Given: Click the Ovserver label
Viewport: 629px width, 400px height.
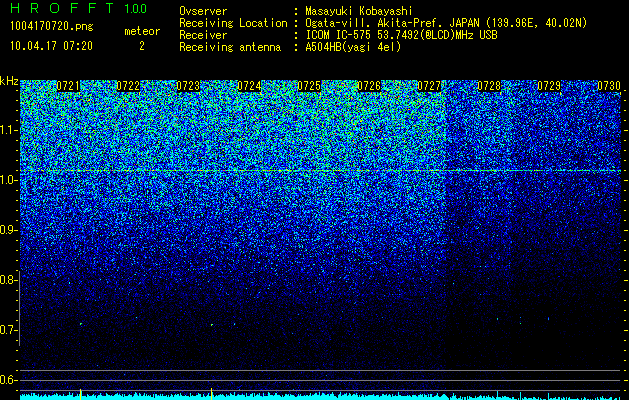Looking at the screenshot, I should tap(203, 11).
